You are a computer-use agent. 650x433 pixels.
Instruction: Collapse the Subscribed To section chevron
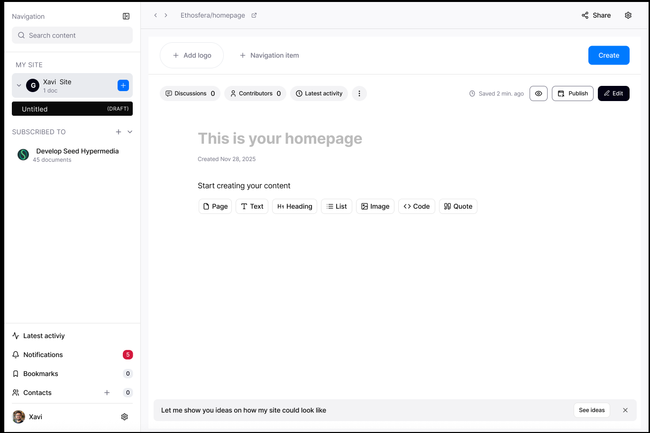130,132
